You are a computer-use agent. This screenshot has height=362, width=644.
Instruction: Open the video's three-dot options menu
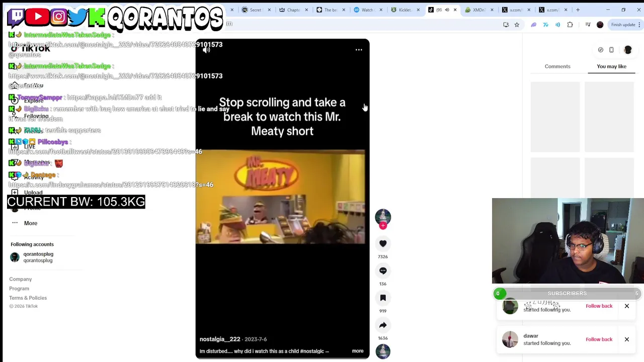[359, 50]
